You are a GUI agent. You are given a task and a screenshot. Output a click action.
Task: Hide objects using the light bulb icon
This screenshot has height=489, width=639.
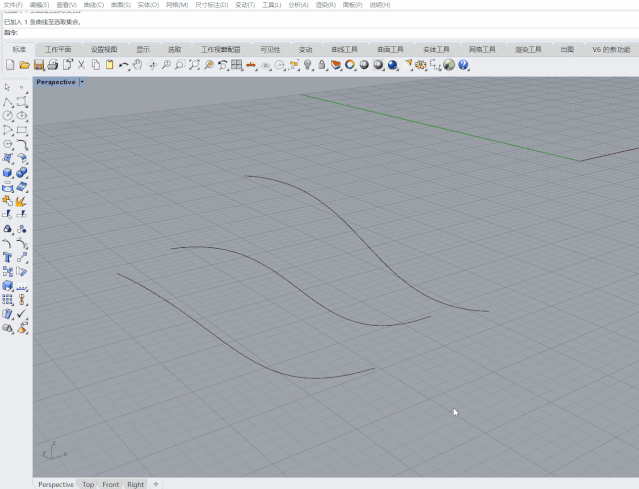(x=308, y=65)
